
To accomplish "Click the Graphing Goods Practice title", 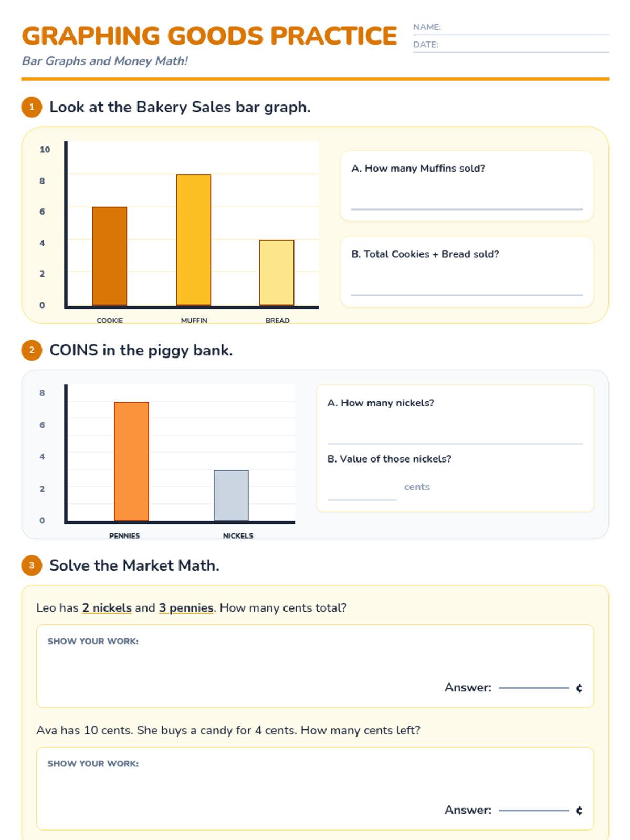I will 209,36.
